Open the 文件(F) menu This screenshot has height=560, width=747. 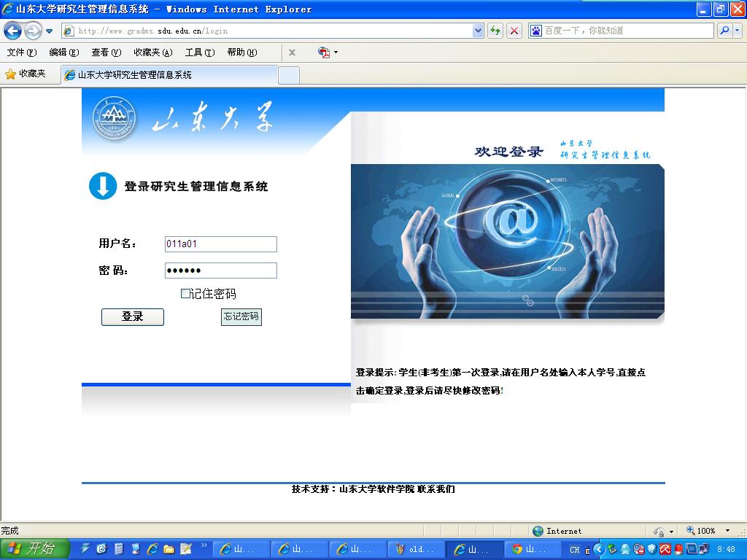21,52
